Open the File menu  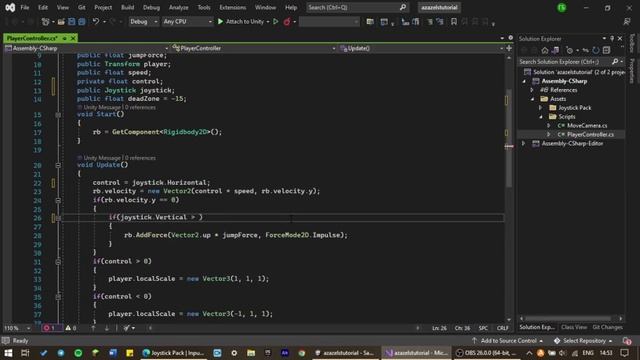click(25, 7)
